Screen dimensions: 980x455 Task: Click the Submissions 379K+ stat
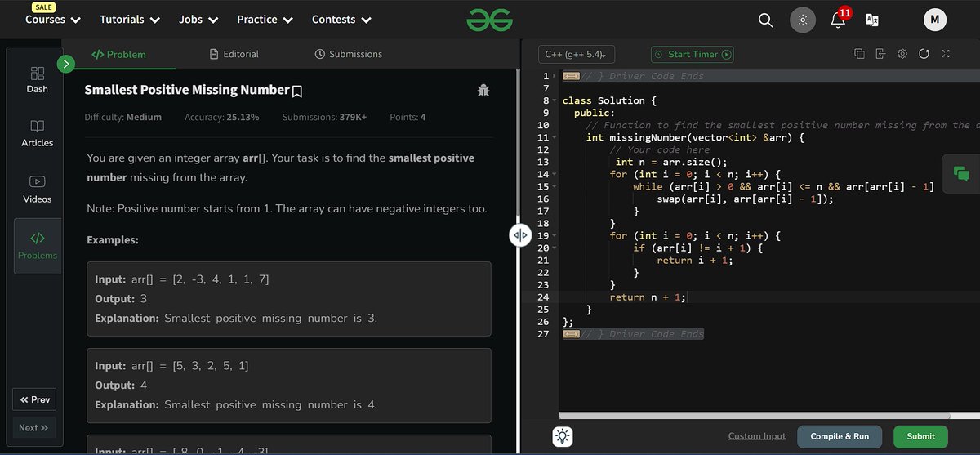pos(324,117)
